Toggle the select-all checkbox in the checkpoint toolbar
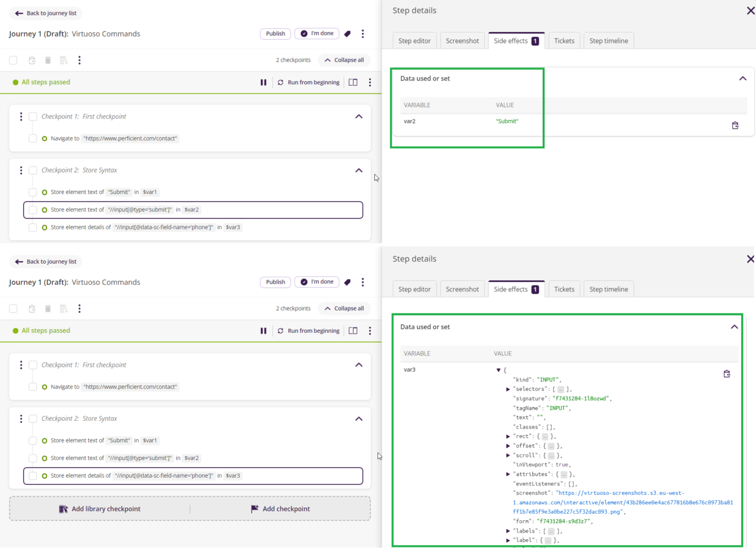Viewport: 756px width, 548px height. [13, 60]
